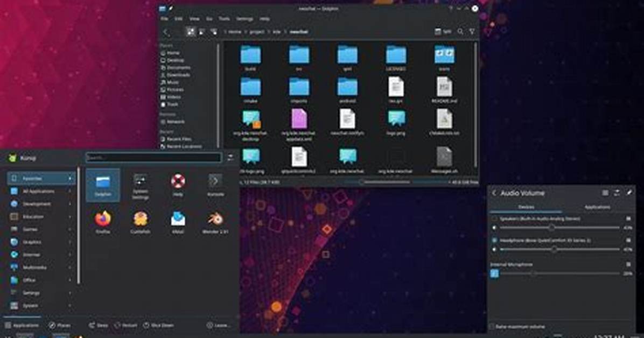The width and height of the screenshot is (644, 338).
Task: Open Audio Volume hamburger menu
Action: point(605,193)
